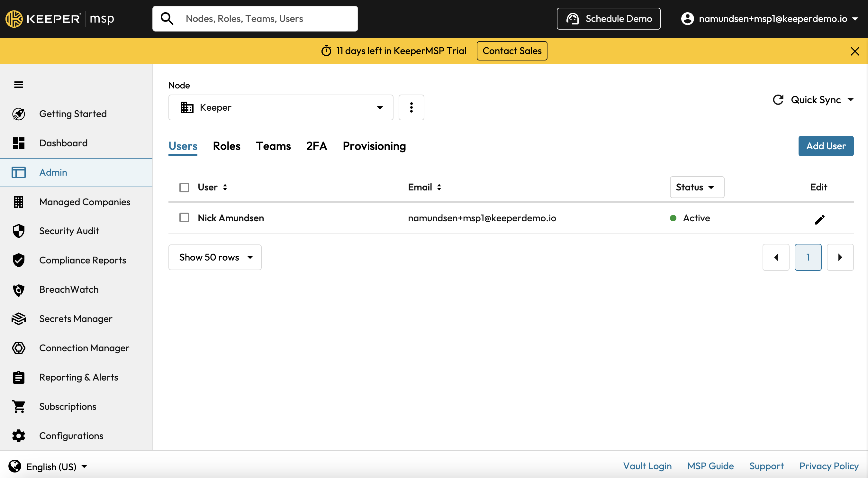This screenshot has width=868, height=478.
Task: Open the three-dot node options menu
Action: tap(411, 107)
